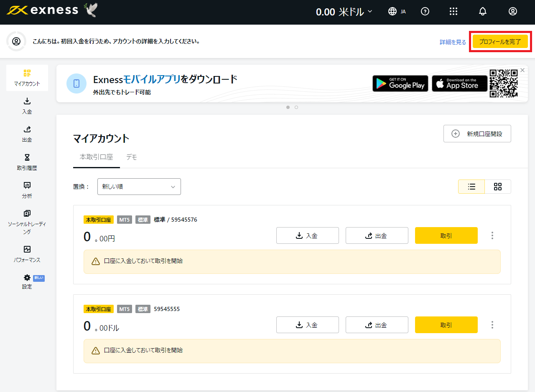535x392 pixels.
Task: Close the mobile app download banner
Action: coord(522,70)
